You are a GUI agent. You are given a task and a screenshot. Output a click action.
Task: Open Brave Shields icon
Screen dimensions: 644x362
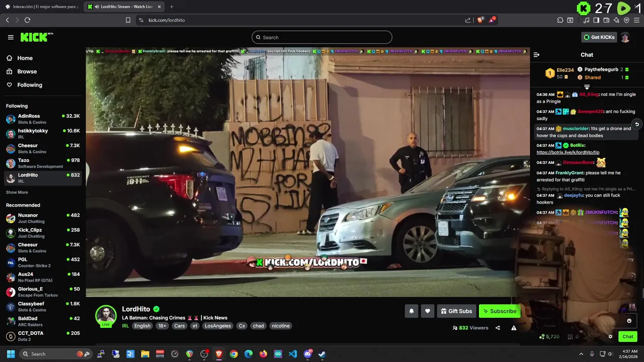[480, 20]
